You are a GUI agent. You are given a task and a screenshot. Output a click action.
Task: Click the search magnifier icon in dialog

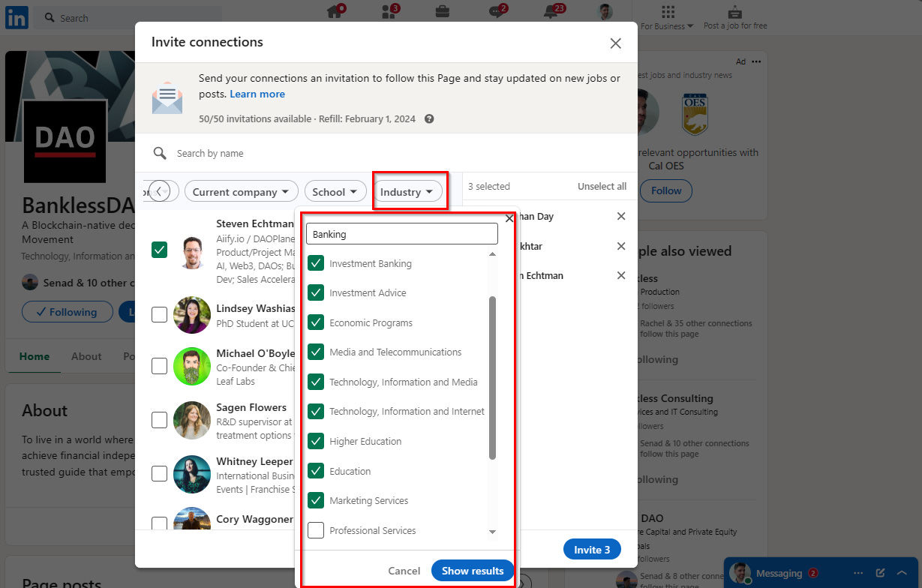tap(160, 153)
